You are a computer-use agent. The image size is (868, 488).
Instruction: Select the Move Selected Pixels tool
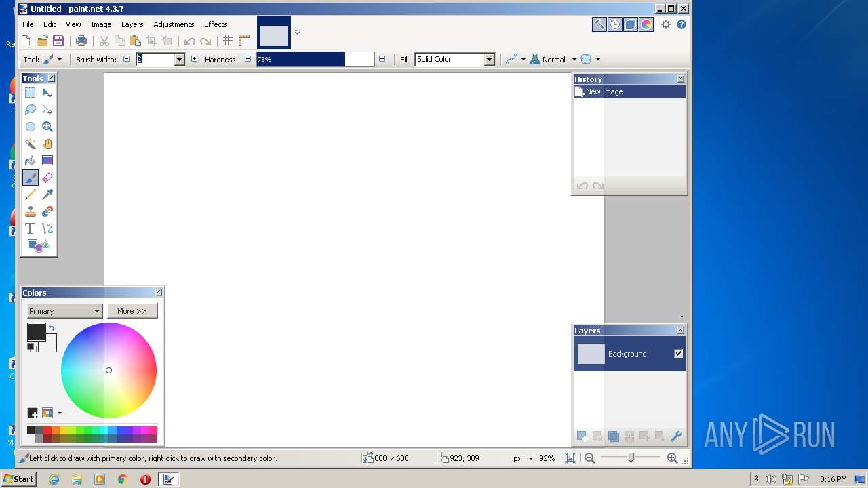click(47, 93)
